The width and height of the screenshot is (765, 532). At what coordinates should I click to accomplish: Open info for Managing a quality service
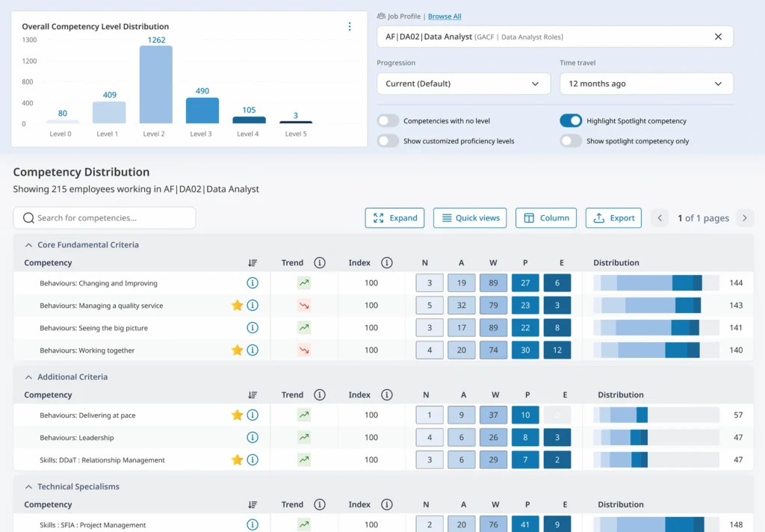click(253, 306)
